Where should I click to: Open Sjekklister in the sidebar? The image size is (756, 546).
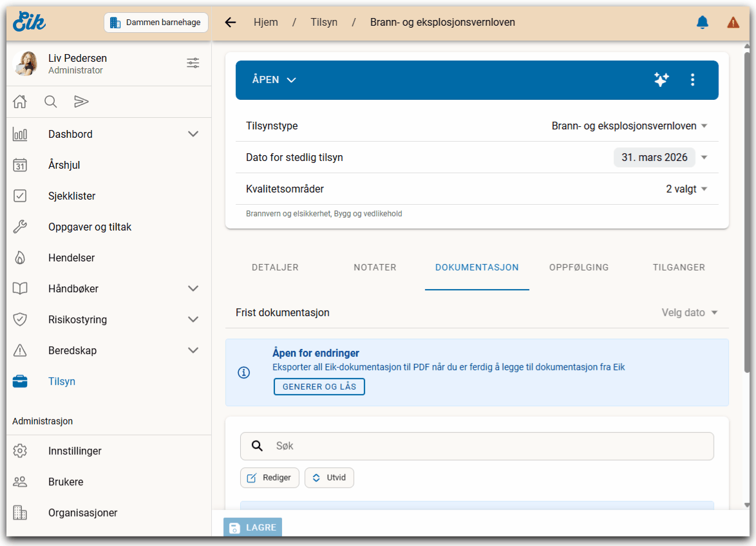coord(71,196)
